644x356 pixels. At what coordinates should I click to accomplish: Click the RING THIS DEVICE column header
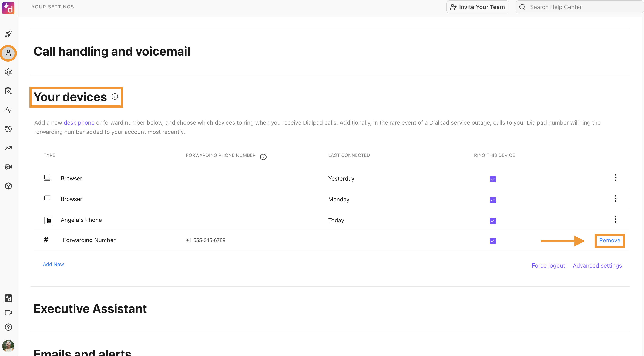click(x=494, y=155)
